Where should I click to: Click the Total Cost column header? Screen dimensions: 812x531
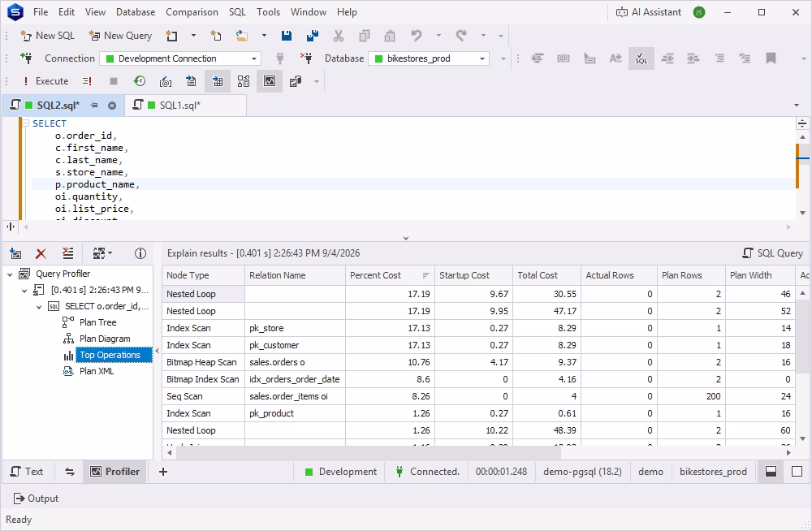coord(546,275)
